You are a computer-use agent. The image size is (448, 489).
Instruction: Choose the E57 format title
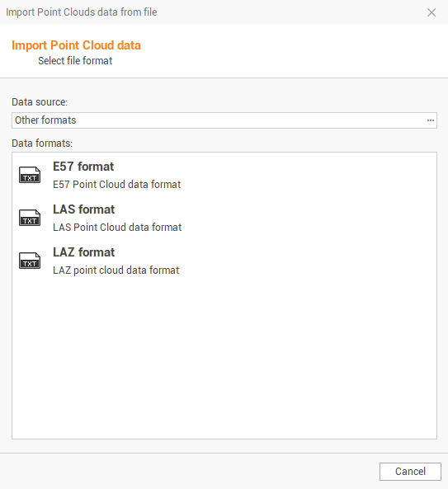point(83,167)
